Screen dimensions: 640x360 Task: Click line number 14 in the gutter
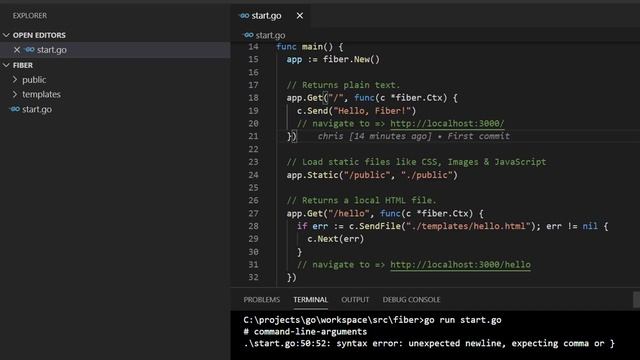tap(253, 47)
